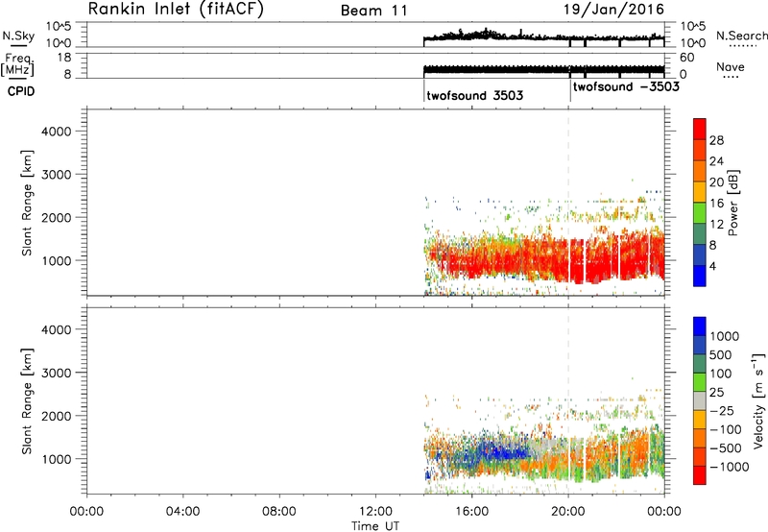Click the '-1000' tick on the Velocity scale
The width and height of the screenshot is (768, 532).
click(730, 467)
